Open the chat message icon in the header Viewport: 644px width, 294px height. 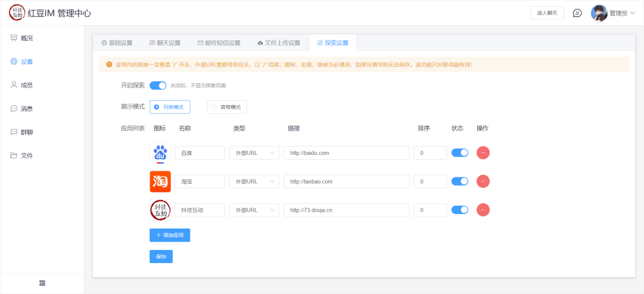(577, 13)
